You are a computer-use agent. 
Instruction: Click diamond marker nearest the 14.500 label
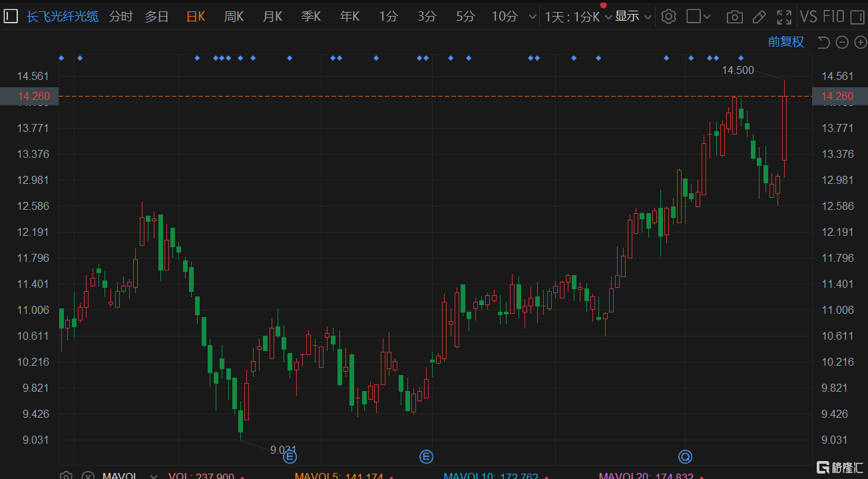tap(741, 58)
